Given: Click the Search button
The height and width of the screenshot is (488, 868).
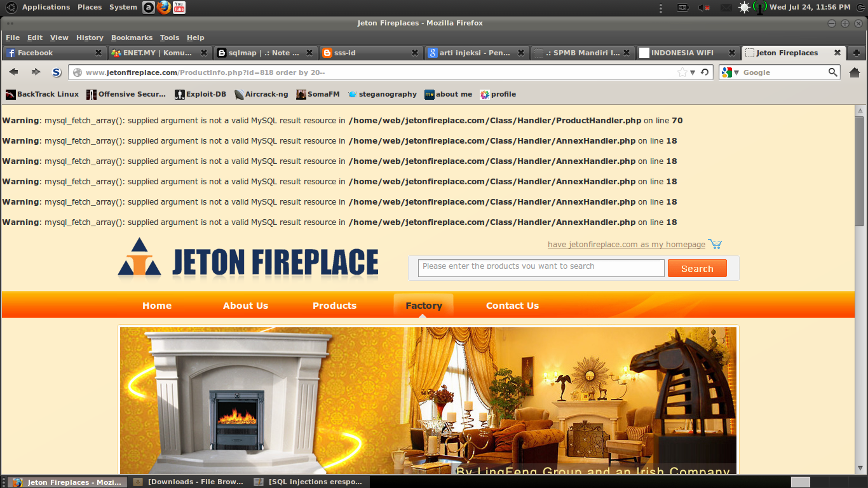Looking at the screenshot, I should click(x=697, y=268).
